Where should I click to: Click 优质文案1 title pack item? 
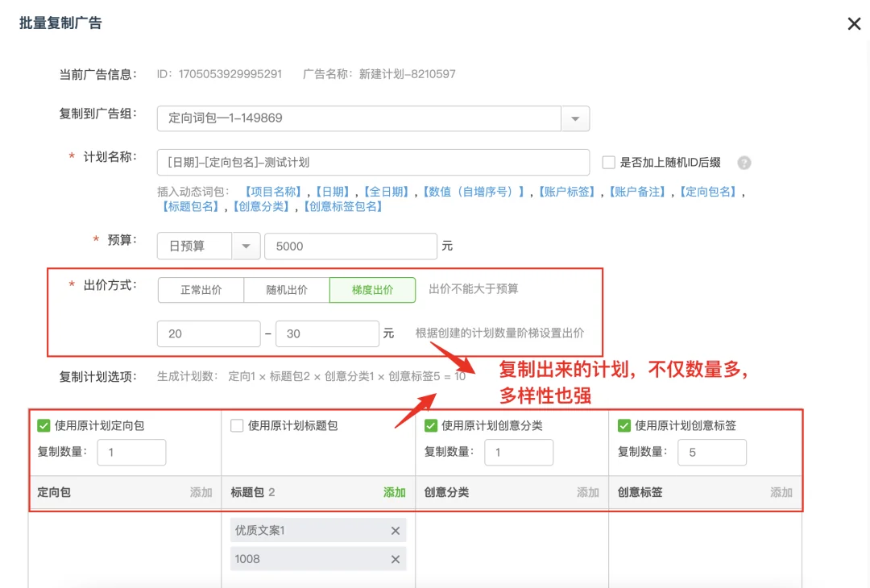[x=318, y=531]
